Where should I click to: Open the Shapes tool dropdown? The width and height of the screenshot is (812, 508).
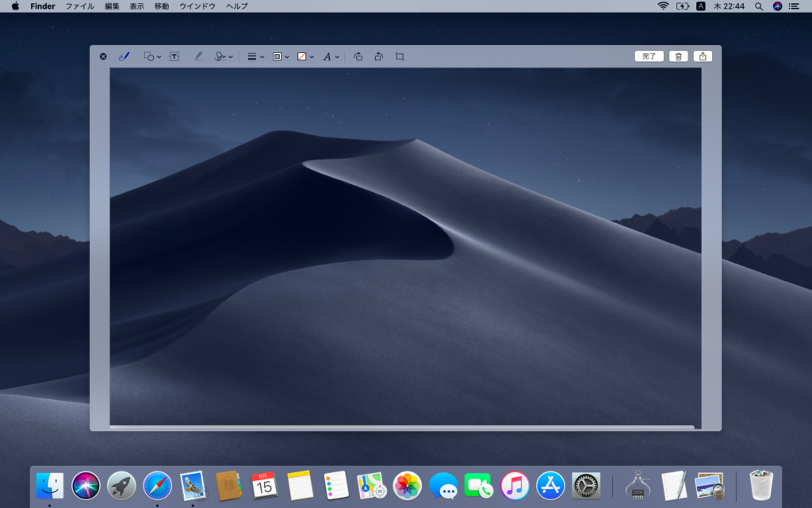[152, 56]
